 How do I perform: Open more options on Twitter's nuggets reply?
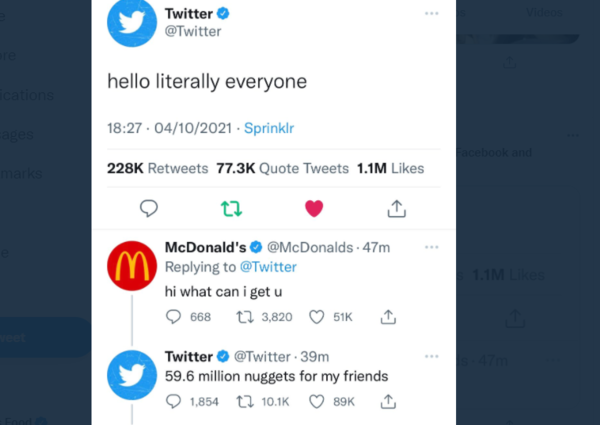[x=431, y=356]
